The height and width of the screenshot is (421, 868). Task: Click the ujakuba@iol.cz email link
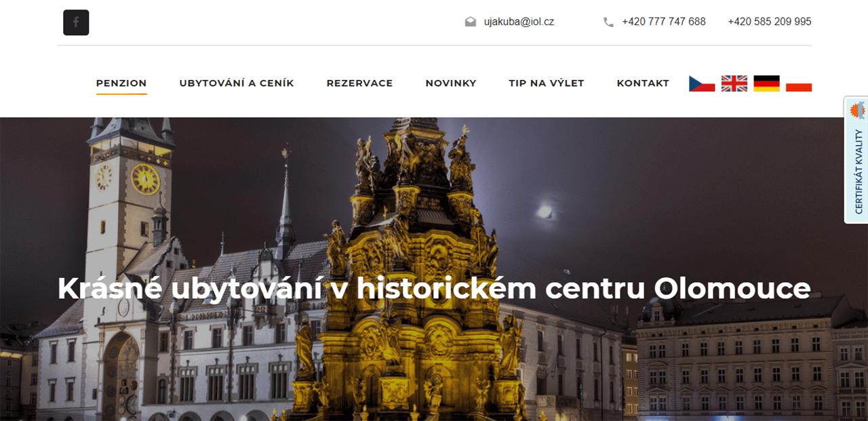[x=519, y=22]
